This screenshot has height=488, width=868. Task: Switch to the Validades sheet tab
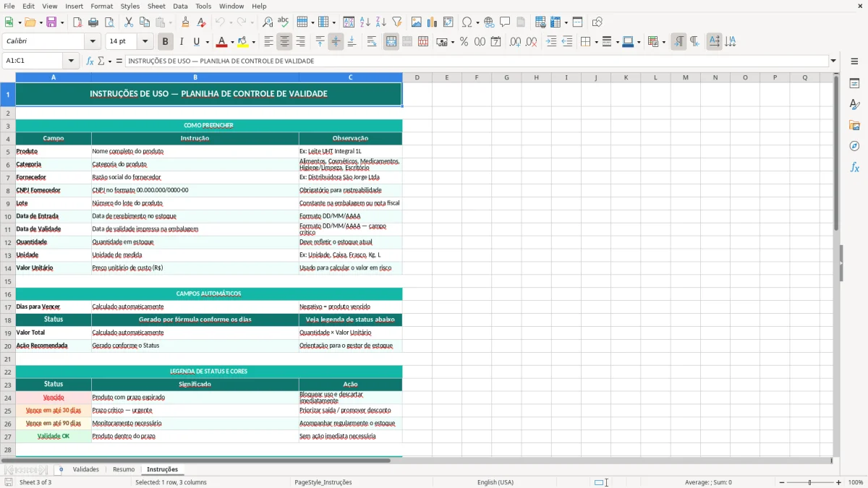pos(85,470)
